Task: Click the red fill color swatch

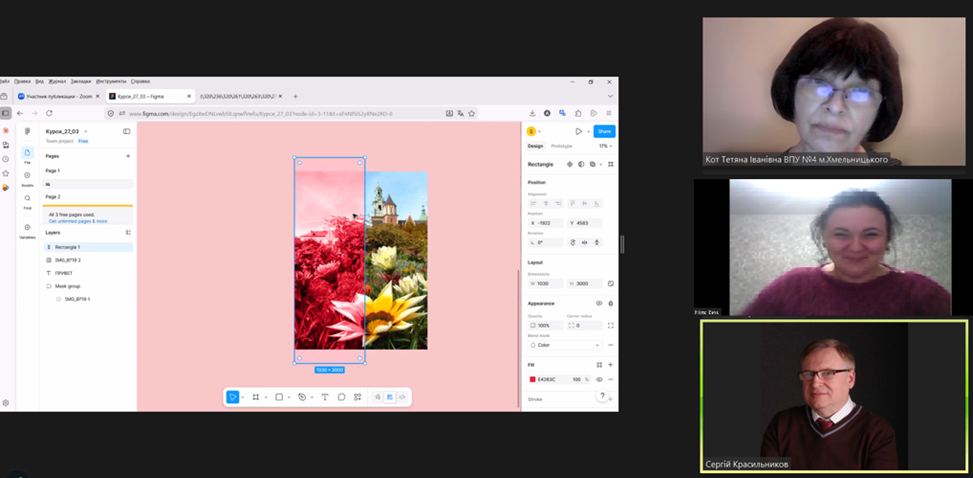Action: tap(532, 379)
